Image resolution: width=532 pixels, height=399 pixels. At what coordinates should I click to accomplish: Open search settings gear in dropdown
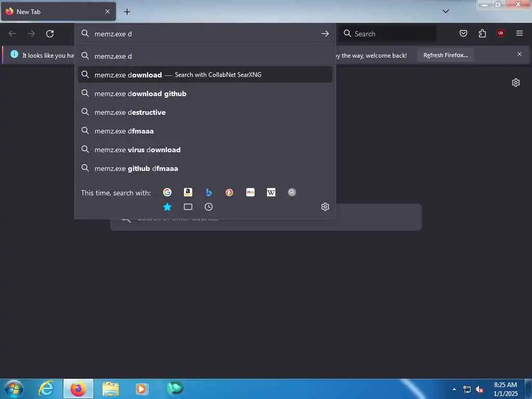[325, 207]
